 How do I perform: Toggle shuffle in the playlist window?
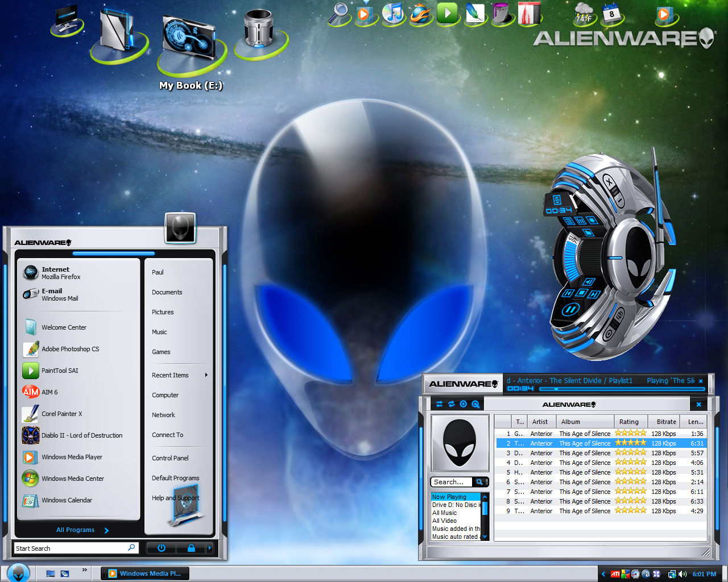[439, 404]
